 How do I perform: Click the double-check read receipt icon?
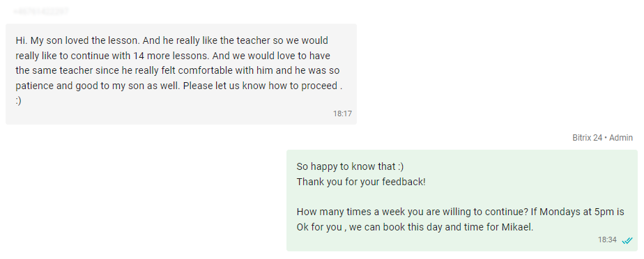point(627,241)
